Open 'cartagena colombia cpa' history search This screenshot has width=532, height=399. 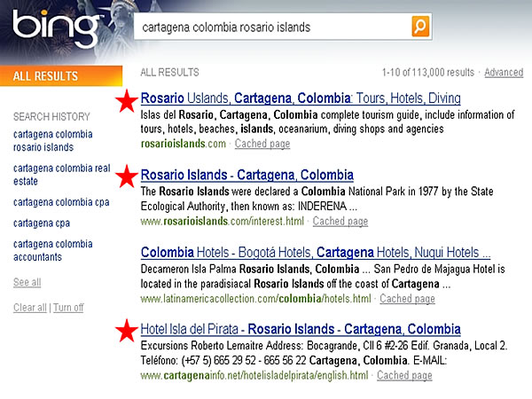coord(59,201)
